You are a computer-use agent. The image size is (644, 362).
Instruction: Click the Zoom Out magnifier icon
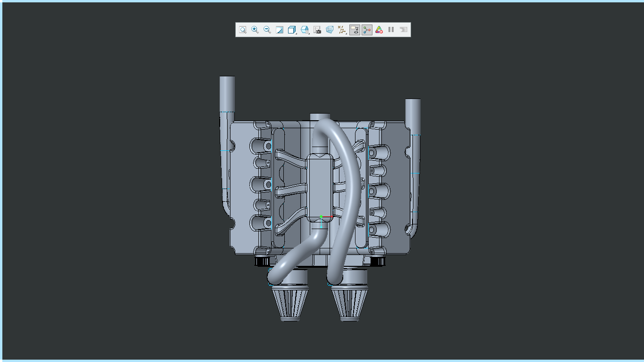click(x=267, y=30)
